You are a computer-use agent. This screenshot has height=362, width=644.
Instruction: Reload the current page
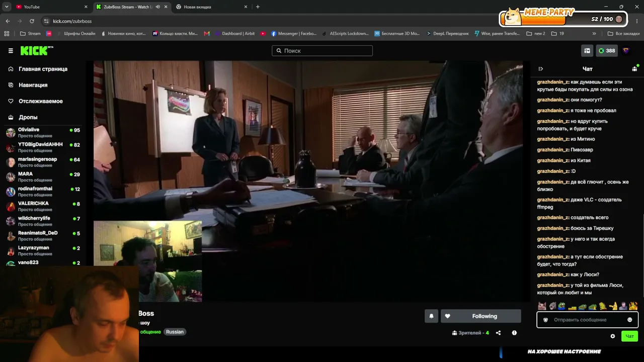click(x=32, y=21)
